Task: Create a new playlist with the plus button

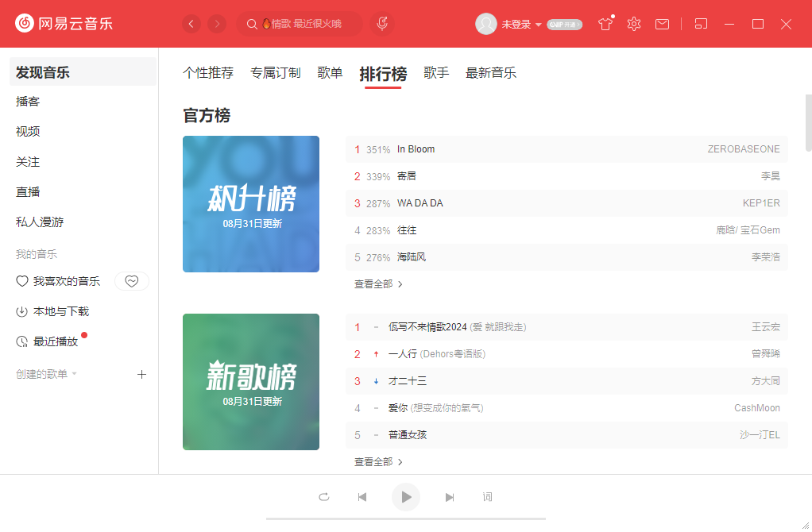Action: (x=141, y=374)
